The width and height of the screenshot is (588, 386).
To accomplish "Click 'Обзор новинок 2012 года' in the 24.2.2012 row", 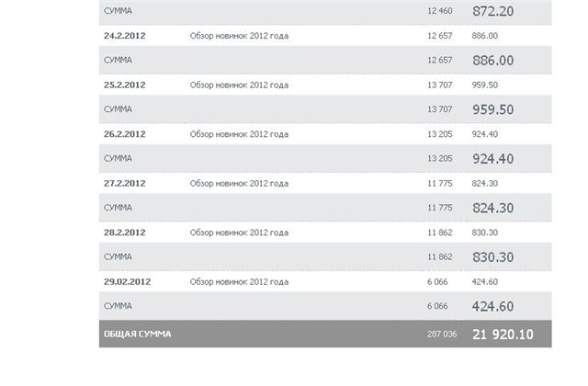I will click(239, 35).
